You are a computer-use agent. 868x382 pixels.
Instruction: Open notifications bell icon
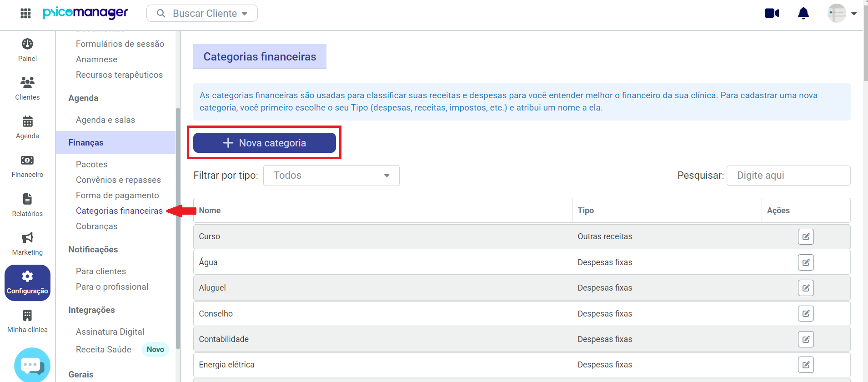pos(803,13)
